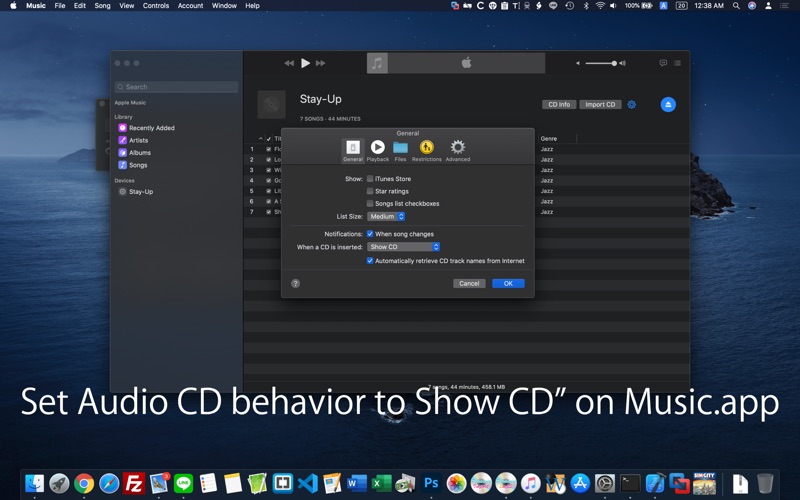Click the sort arrow column header
Image resolution: width=800 pixels, height=500 pixels.
click(260, 138)
